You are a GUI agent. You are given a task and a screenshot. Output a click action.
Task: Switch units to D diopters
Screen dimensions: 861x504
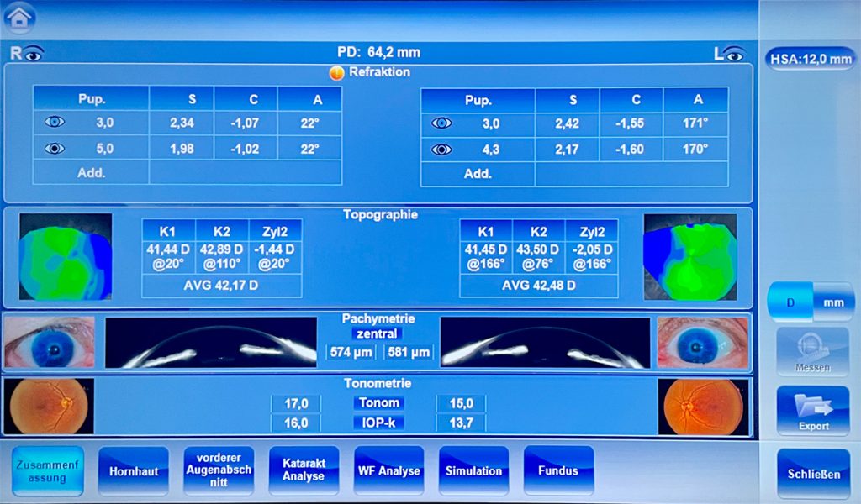(790, 302)
